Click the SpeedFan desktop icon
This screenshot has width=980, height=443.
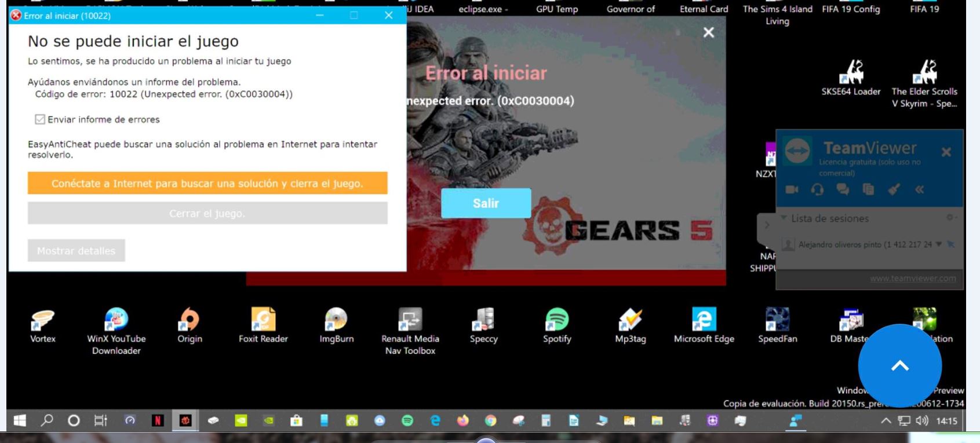pos(778,326)
